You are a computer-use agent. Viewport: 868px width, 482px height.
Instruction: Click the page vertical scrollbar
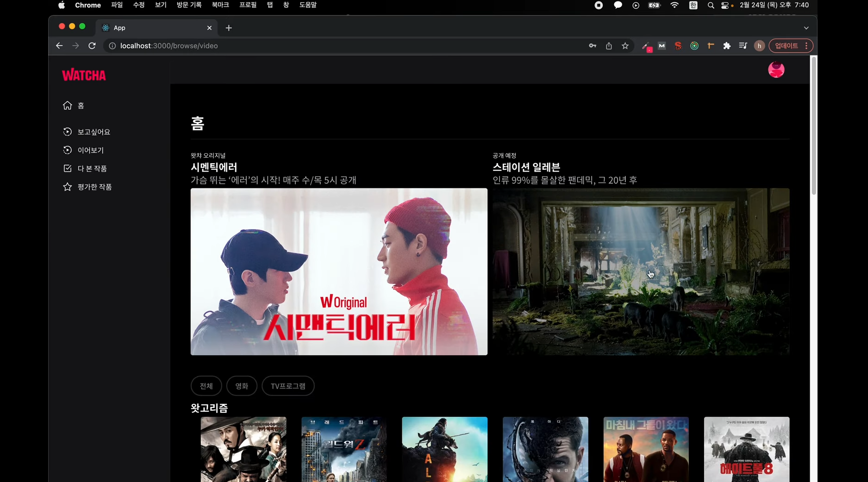pyautogui.click(x=813, y=126)
